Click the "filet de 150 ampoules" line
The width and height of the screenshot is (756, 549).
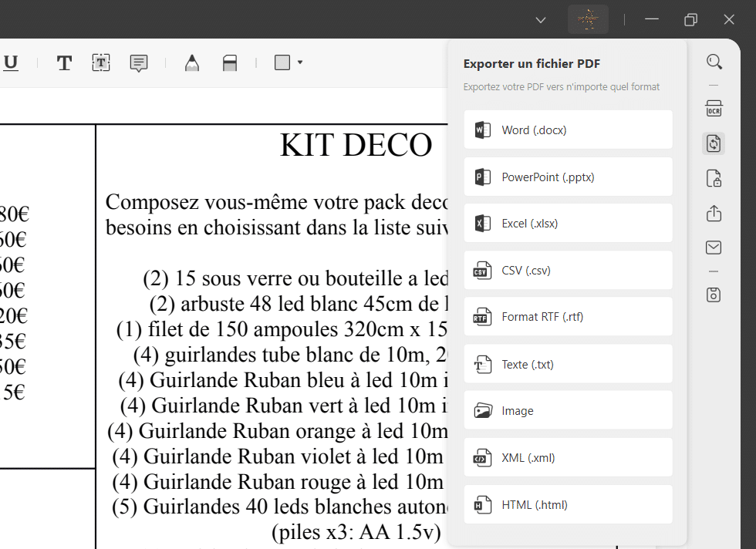[x=282, y=330]
